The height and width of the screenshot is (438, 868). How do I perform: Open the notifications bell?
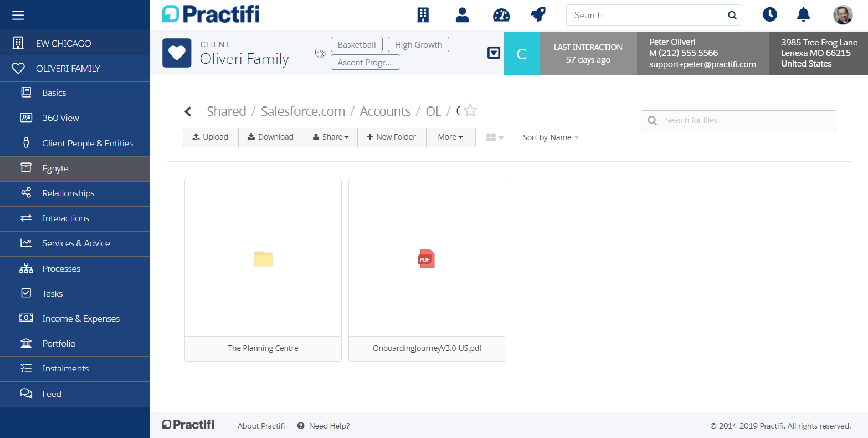pyautogui.click(x=803, y=15)
